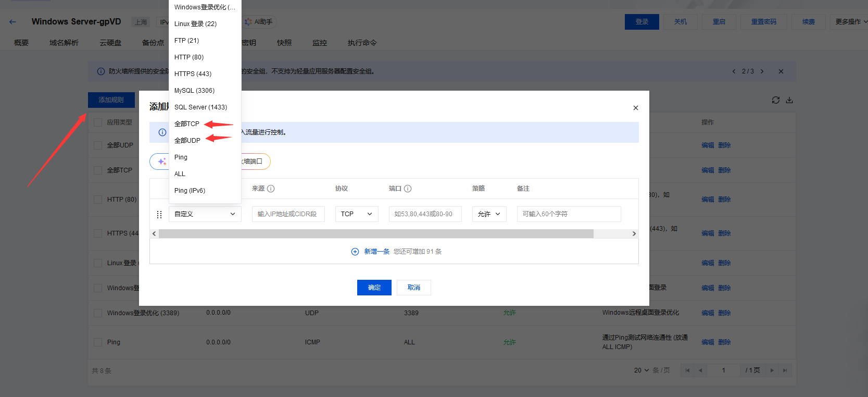The height and width of the screenshot is (397, 868).
Task: Click the info icon next to 端口
Action: point(408,189)
